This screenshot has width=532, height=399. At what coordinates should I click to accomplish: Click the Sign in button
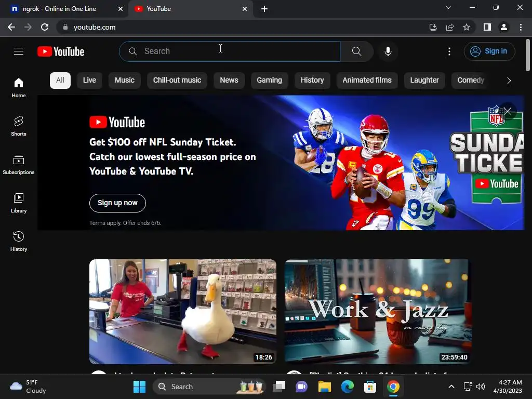point(489,51)
